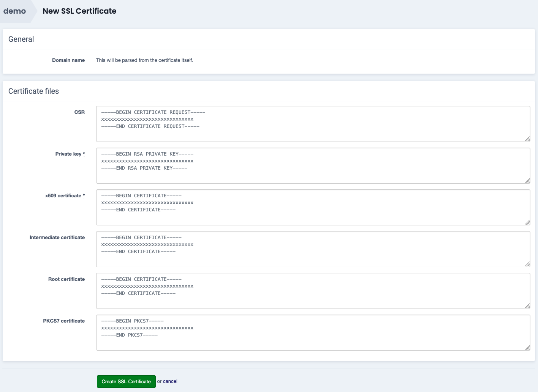The height and width of the screenshot is (392, 538).
Task: Click the cancel link
Action: (170, 381)
